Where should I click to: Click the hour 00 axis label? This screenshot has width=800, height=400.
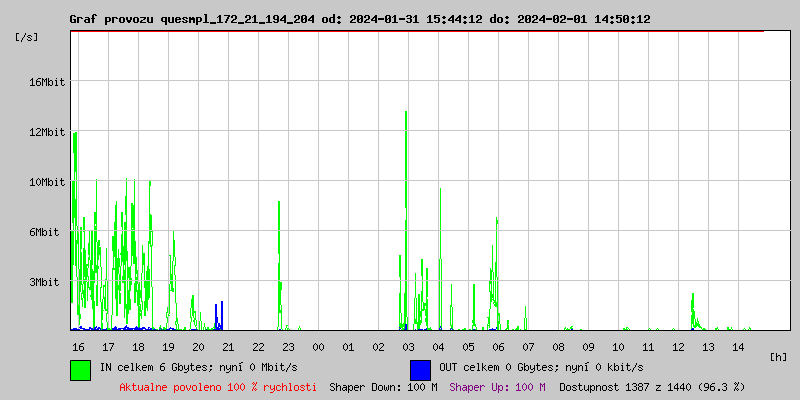(318, 347)
